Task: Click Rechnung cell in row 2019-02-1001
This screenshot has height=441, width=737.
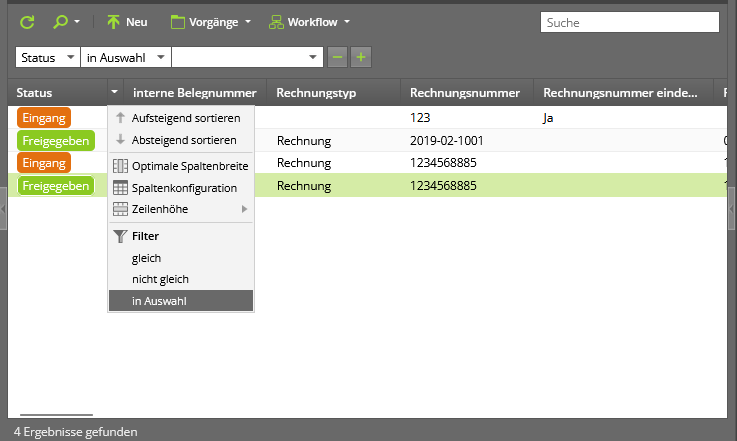Action: (304, 141)
